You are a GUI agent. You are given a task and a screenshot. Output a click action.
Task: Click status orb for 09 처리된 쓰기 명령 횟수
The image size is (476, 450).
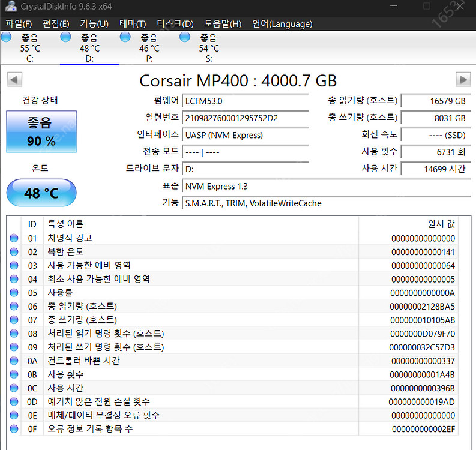point(14,347)
